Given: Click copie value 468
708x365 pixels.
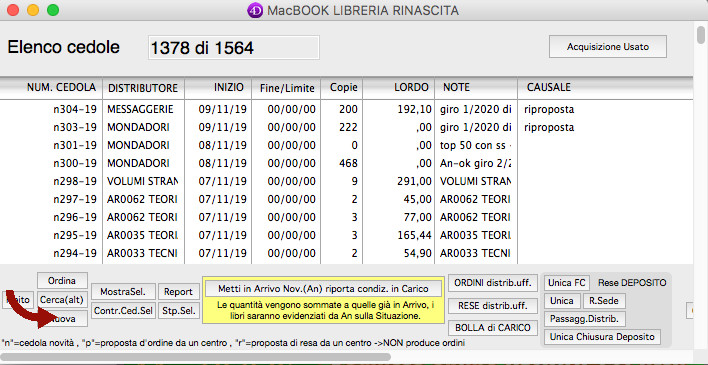Looking at the screenshot, I should pos(348,163).
